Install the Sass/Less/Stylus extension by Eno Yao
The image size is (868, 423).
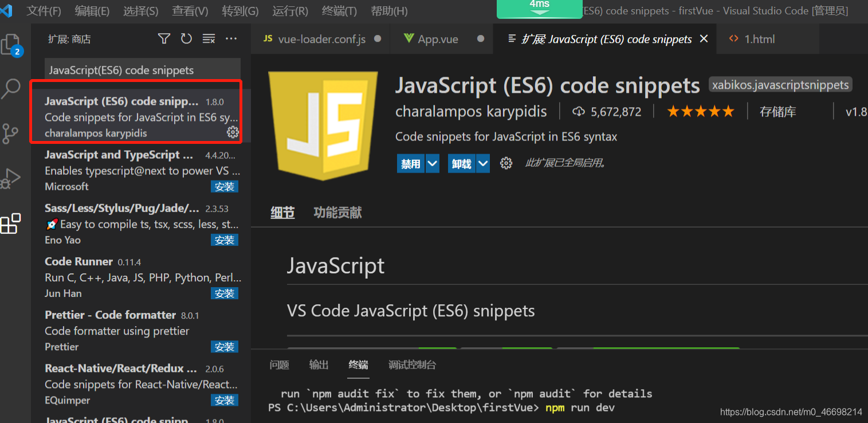tap(225, 240)
